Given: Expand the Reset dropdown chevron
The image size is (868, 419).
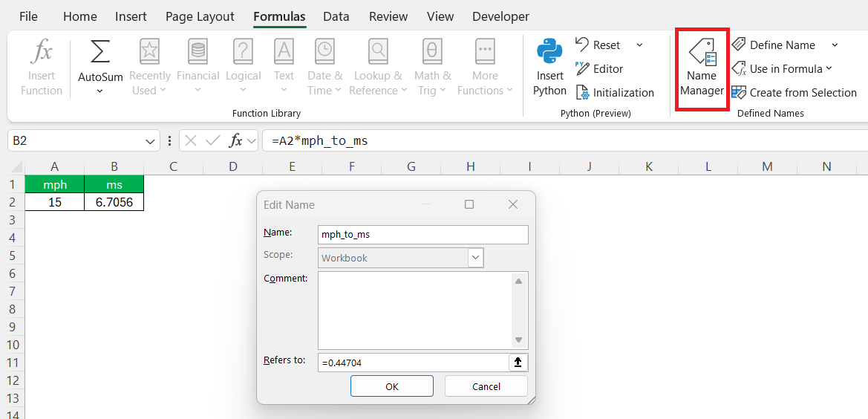Looking at the screenshot, I should coord(639,45).
